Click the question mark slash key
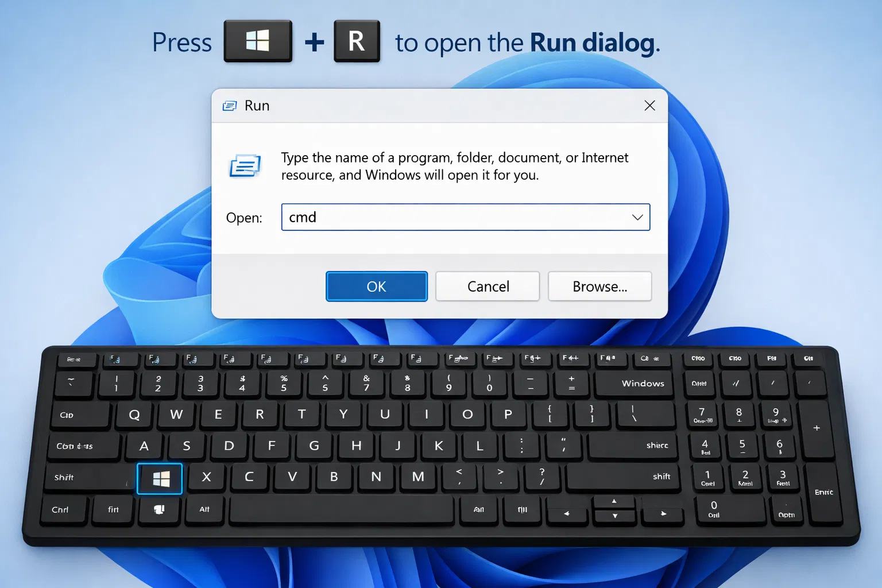 (x=541, y=477)
